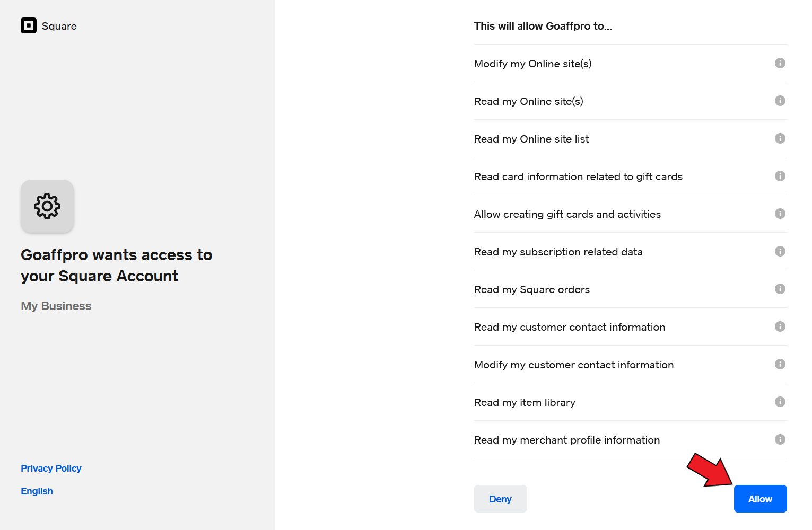This screenshot has width=812, height=530.
Task: Click info icon next to Read my Square orders
Action: pos(780,289)
